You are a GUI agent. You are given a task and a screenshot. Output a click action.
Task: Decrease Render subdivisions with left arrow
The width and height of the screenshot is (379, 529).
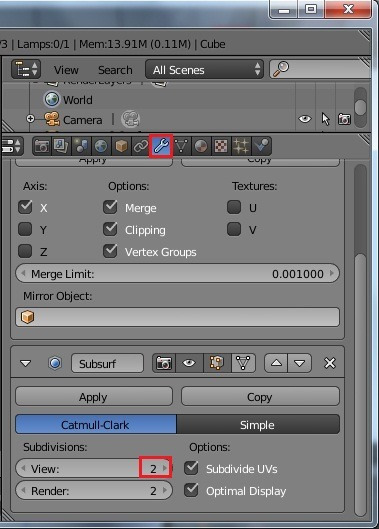pos(23,490)
